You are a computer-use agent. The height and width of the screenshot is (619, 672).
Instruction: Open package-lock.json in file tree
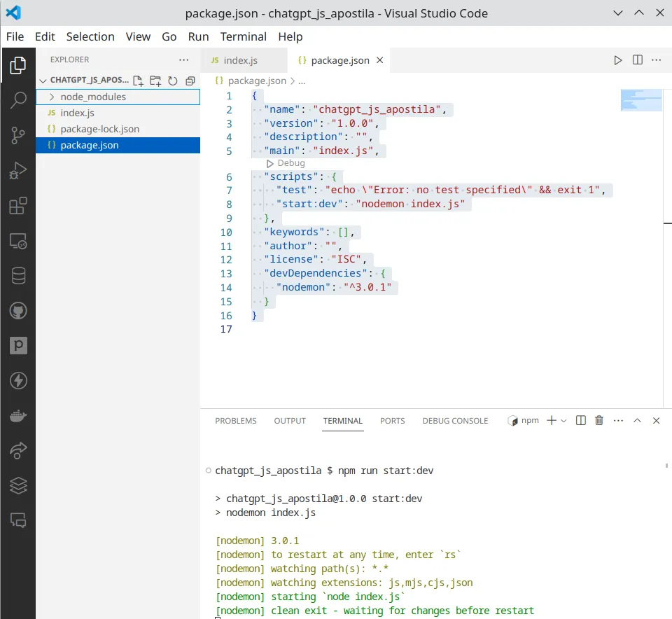tap(118, 129)
